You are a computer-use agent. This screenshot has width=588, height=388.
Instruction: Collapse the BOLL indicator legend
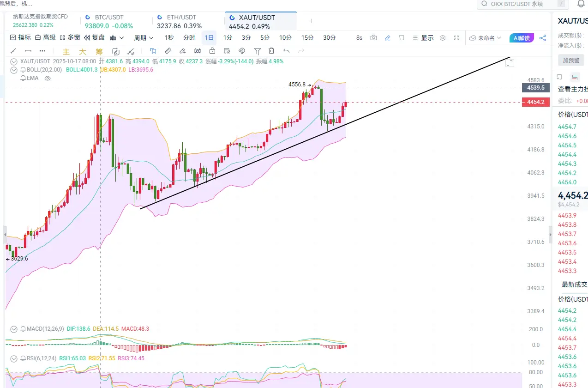[14, 70]
